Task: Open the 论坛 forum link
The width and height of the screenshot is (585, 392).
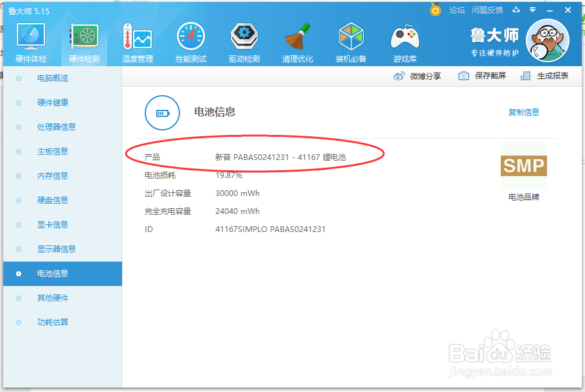Action: point(457,10)
